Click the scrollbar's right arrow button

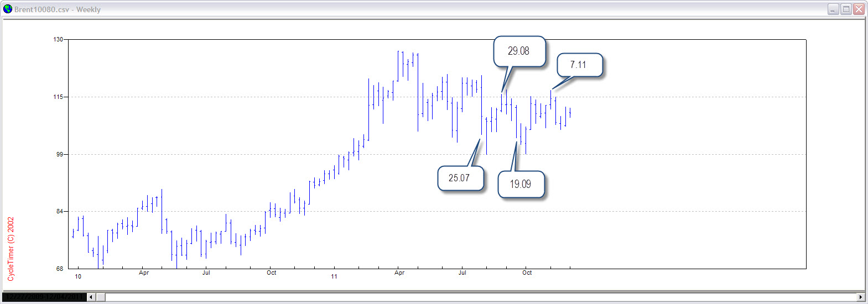(x=860, y=297)
